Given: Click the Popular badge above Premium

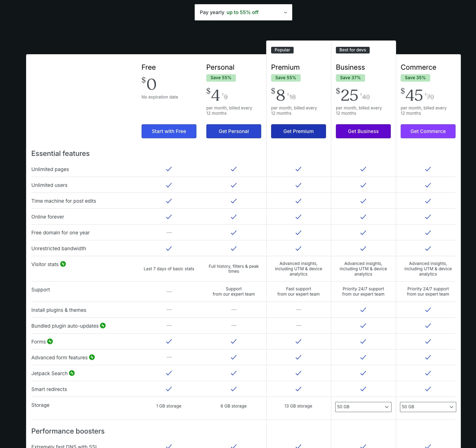Looking at the screenshot, I should (x=282, y=50).
